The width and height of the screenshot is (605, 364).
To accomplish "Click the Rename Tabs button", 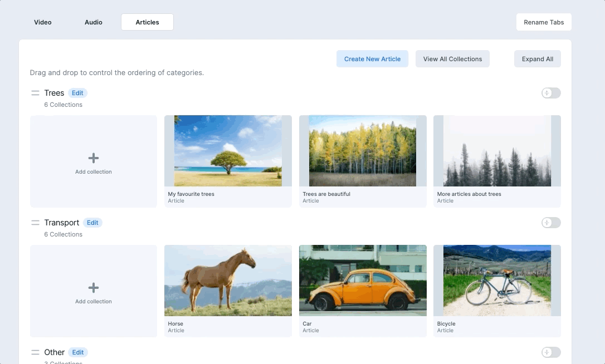I will point(544,22).
